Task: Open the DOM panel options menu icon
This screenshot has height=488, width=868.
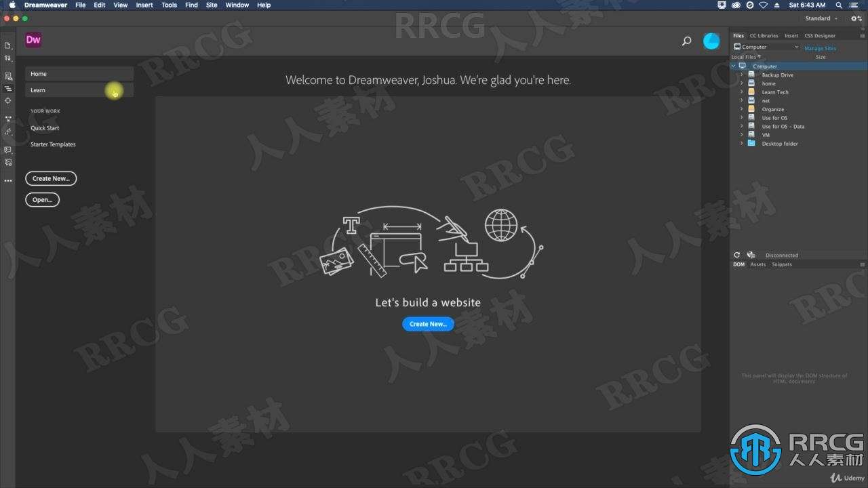Action: (863, 264)
